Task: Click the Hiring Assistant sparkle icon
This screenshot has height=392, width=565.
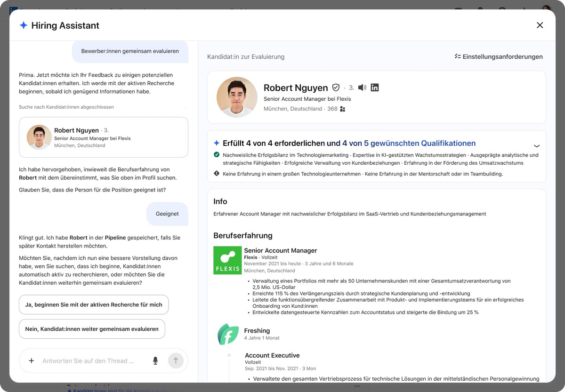Action: point(24,25)
